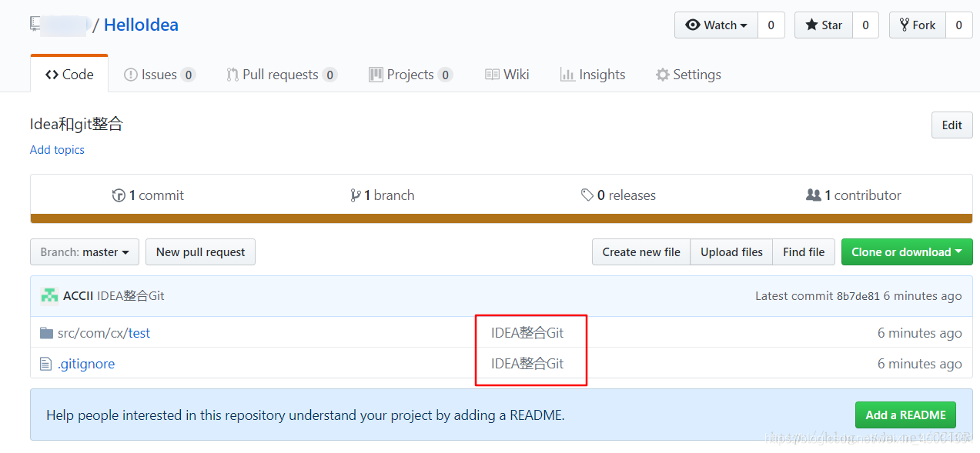This screenshot has height=453, width=980.
Task: View the watchers count next to Watch
Action: point(771,25)
